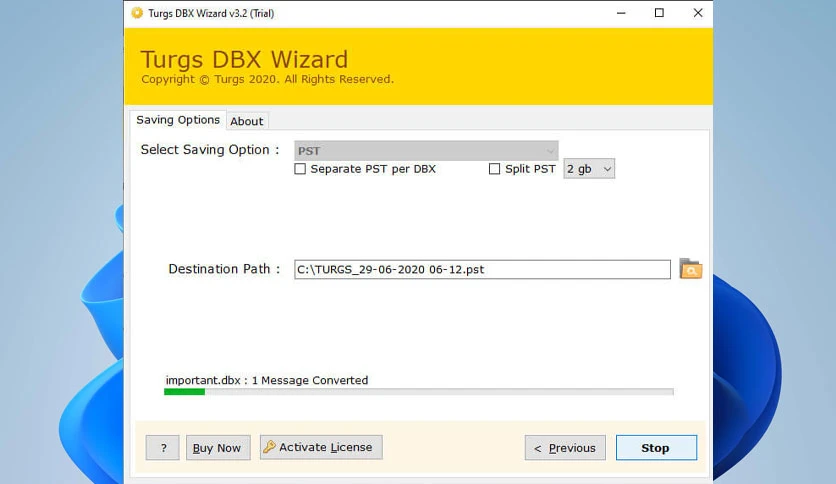Viewport: 836px width, 484px height.
Task: Click into the Destination Path field
Action: [x=482, y=269]
